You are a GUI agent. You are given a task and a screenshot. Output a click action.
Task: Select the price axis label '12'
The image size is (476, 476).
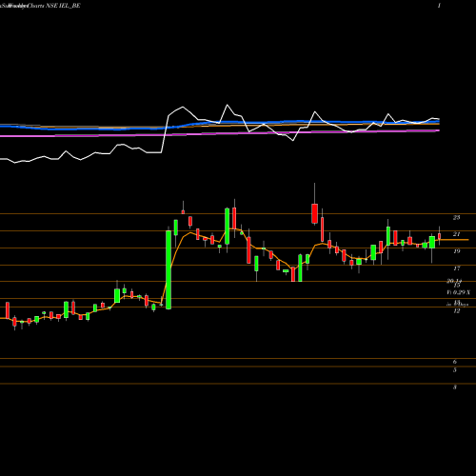click(x=456, y=311)
